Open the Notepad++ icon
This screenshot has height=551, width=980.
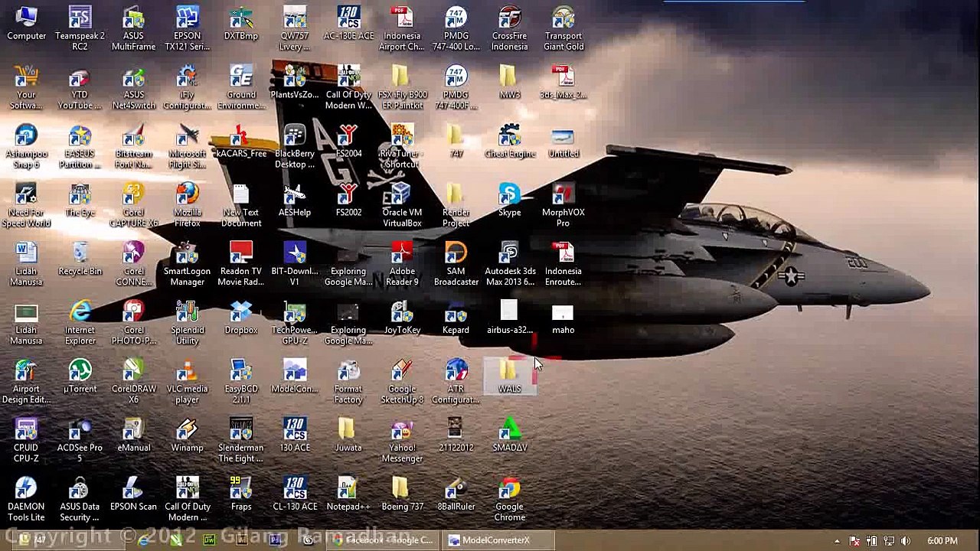[x=348, y=494]
